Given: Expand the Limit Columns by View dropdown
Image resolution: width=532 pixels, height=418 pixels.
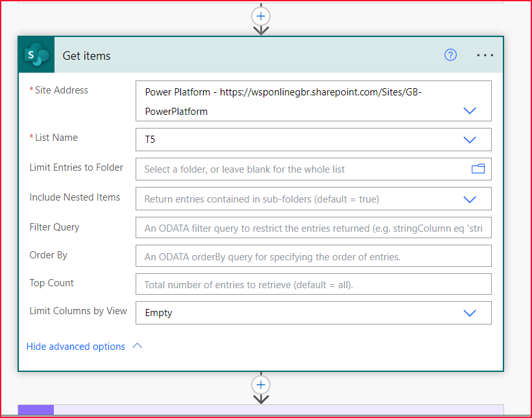Looking at the screenshot, I should [470, 313].
